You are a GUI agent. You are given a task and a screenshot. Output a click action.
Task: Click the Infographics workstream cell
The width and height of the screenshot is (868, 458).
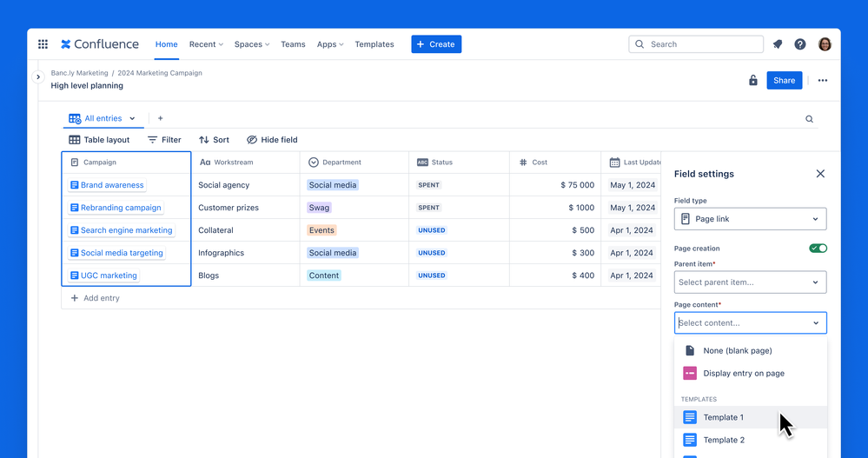point(245,253)
